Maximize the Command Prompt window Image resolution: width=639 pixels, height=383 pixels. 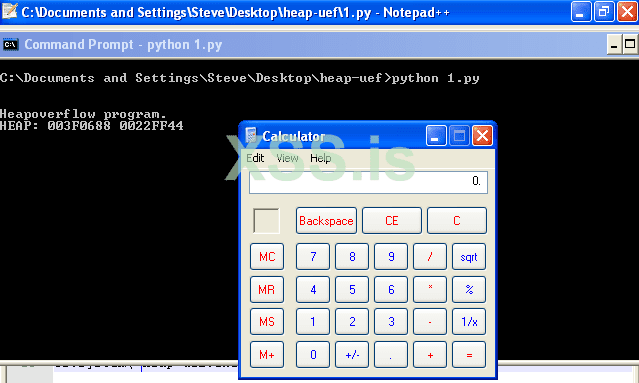pos(630,44)
